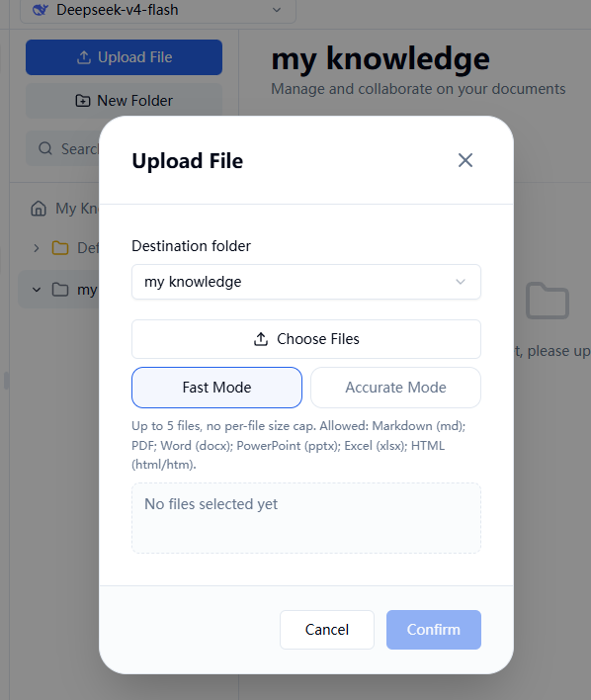591x700 pixels.
Task: Click the yellow folder icon in the sidebar
Action: coord(60,247)
